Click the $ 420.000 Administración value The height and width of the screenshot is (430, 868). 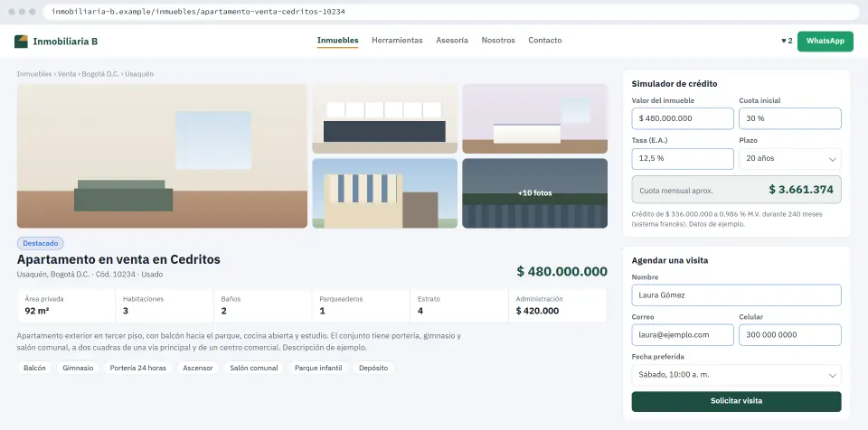(x=537, y=311)
